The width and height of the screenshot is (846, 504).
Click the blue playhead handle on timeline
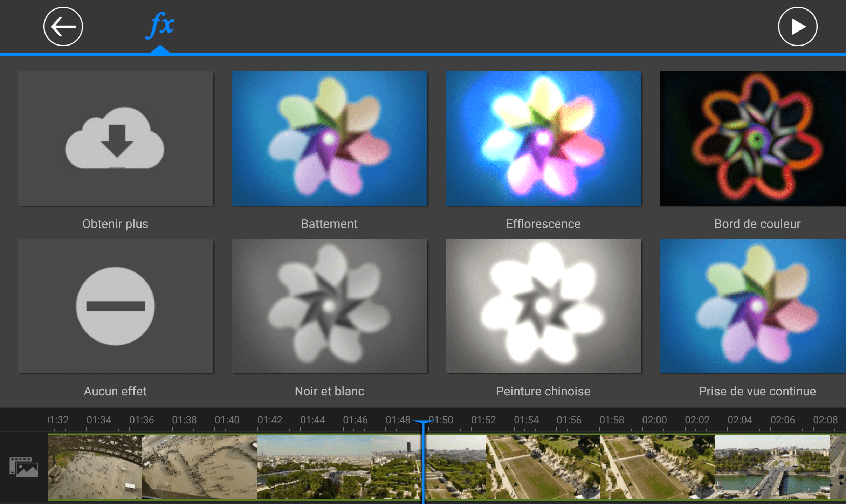[x=423, y=422]
